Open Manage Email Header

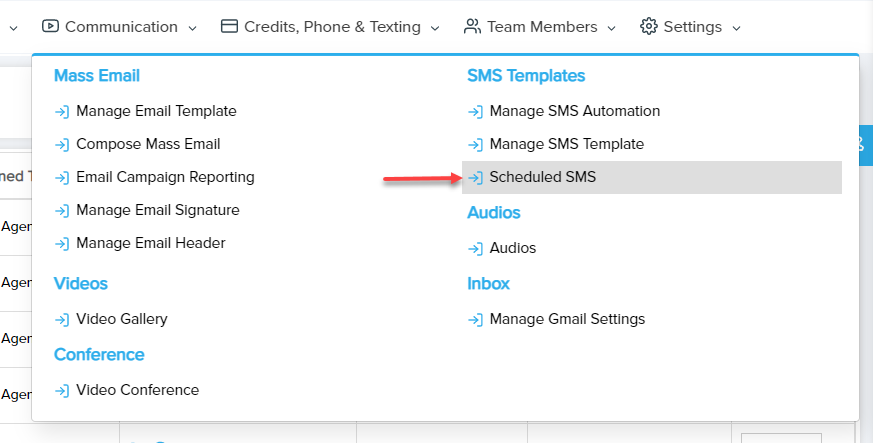[x=150, y=243]
